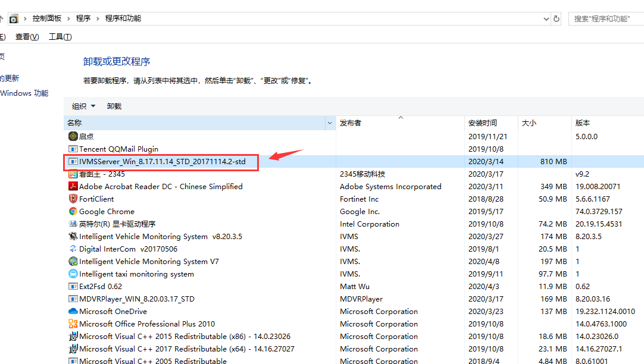Select the FortiClient entry
The width and height of the screenshot is (644, 364).
(x=96, y=199)
